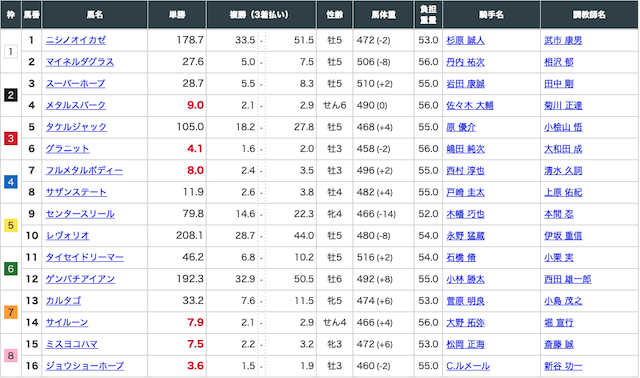Click the blue frame number 4 badge
640x378 pixels.
(11, 182)
